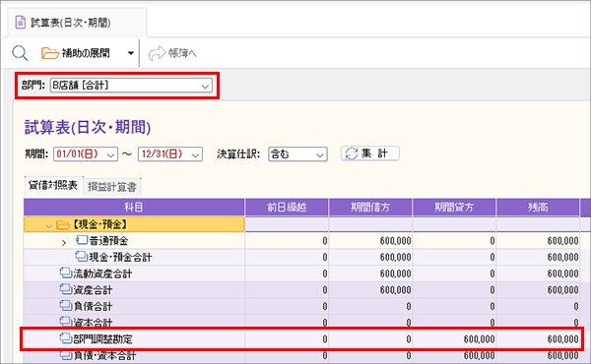Image resolution: width=591 pixels, height=364 pixels.
Task: Switch to the 貸借対照表 tab
Action: (x=53, y=185)
